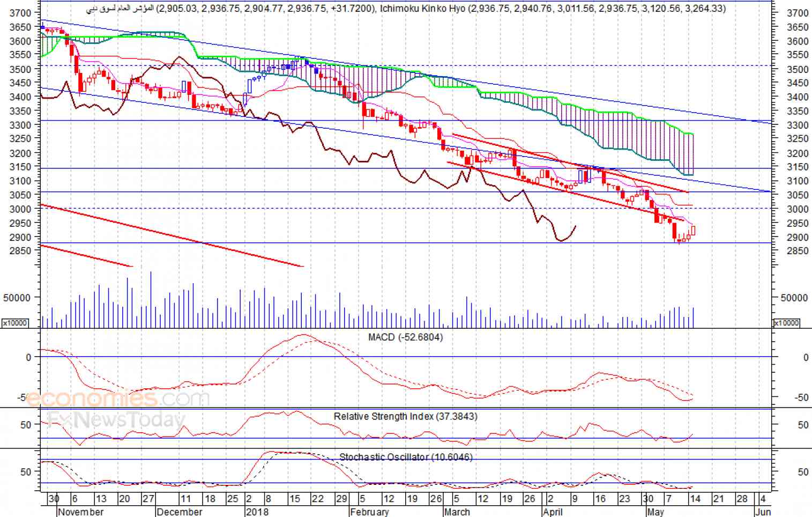
Task: Click the date 22 in January 2018
Action: (x=318, y=499)
